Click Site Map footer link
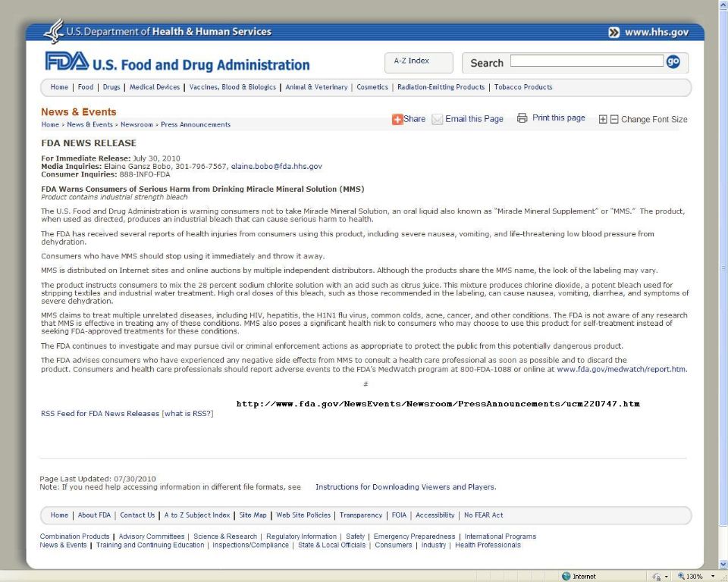This screenshot has width=728, height=582. tap(253, 515)
